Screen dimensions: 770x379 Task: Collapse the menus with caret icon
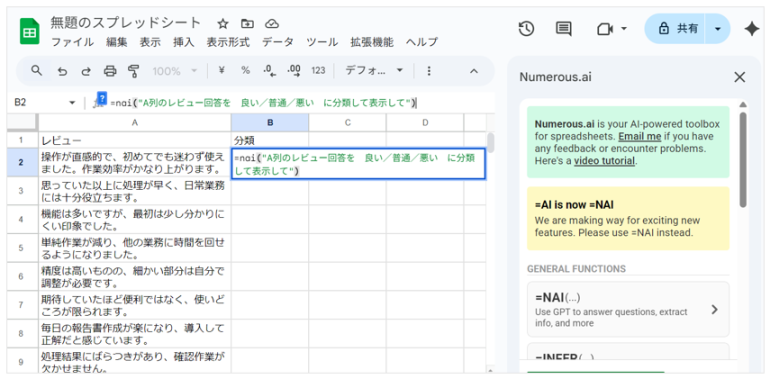[x=474, y=71]
